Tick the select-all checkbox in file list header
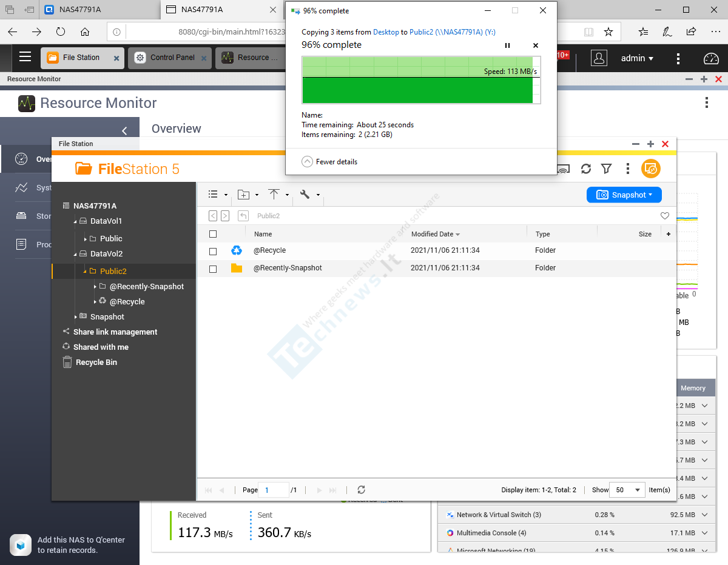Viewport: 728px width, 565px height. click(213, 234)
